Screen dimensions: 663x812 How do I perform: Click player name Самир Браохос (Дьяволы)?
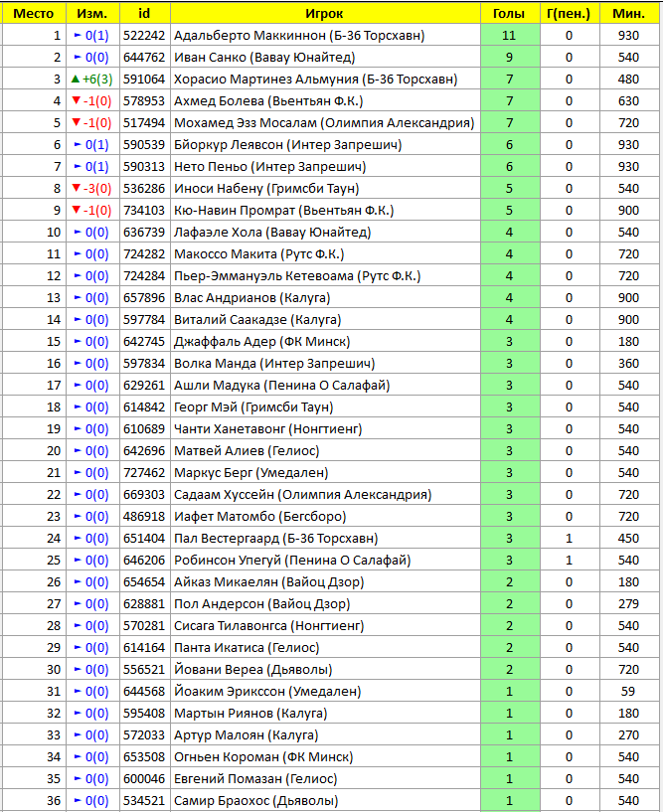click(255, 801)
